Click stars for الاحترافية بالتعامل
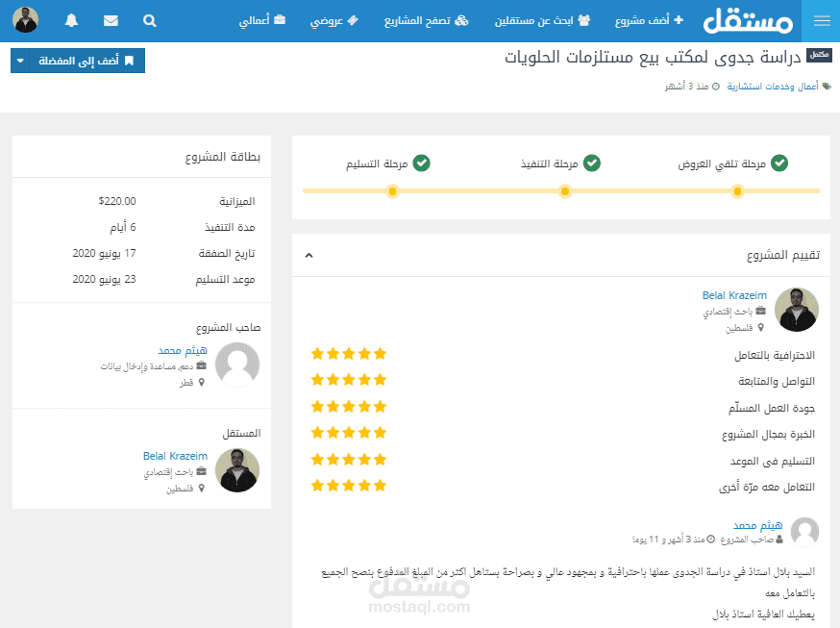The width and height of the screenshot is (840, 628). click(x=349, y=354)
